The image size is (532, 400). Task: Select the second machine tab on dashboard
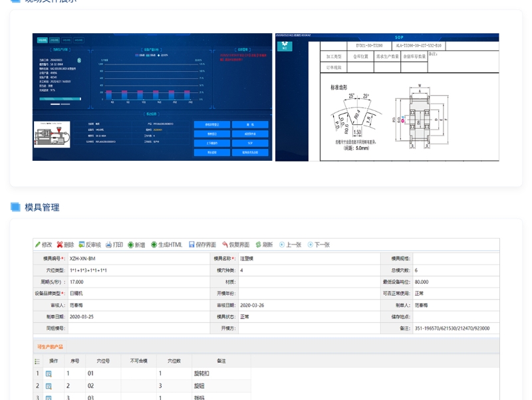[x=55, y=40]
